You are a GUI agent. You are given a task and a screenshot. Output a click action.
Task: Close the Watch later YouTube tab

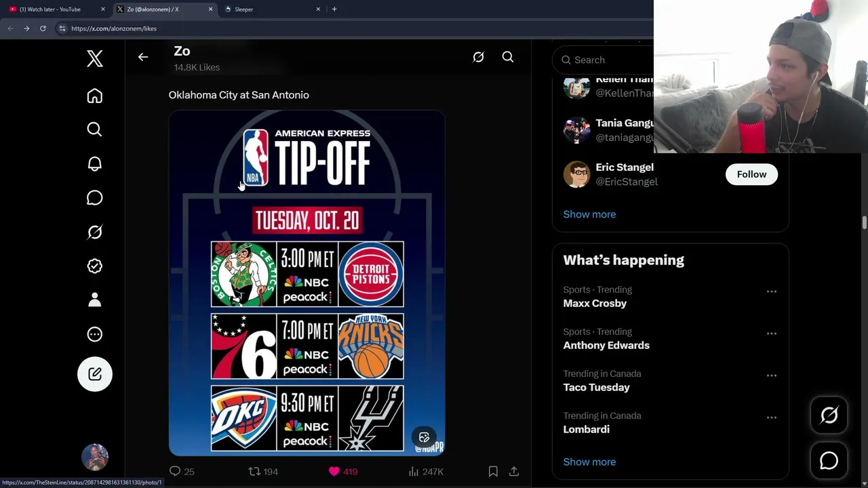tap(103, 9)
